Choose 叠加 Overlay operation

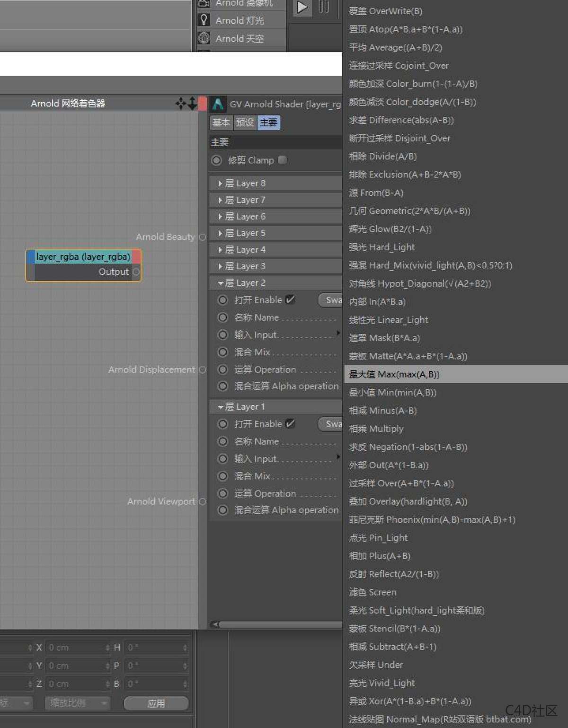455,501
